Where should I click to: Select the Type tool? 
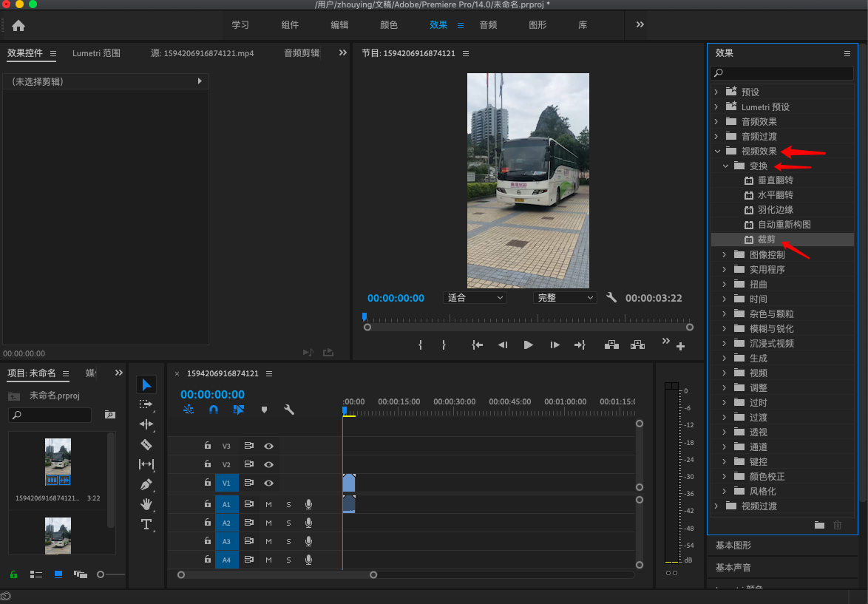[146, 524]
